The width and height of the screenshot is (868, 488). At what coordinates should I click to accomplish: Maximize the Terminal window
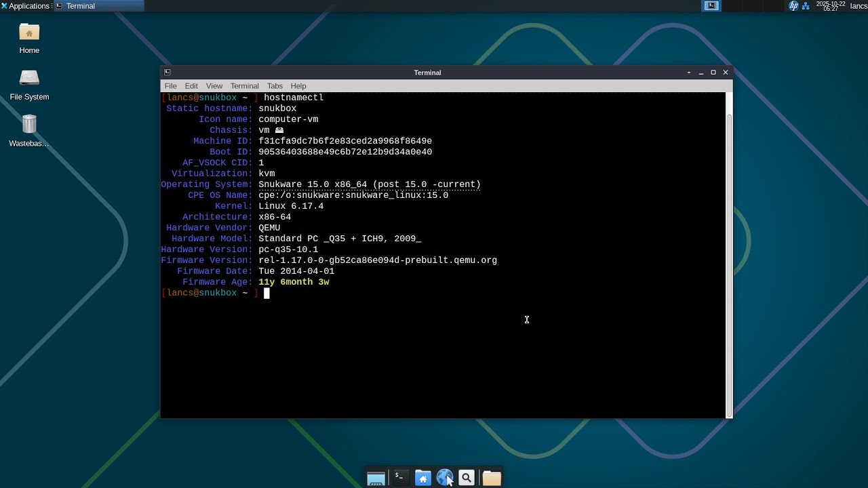coord(713,73)
